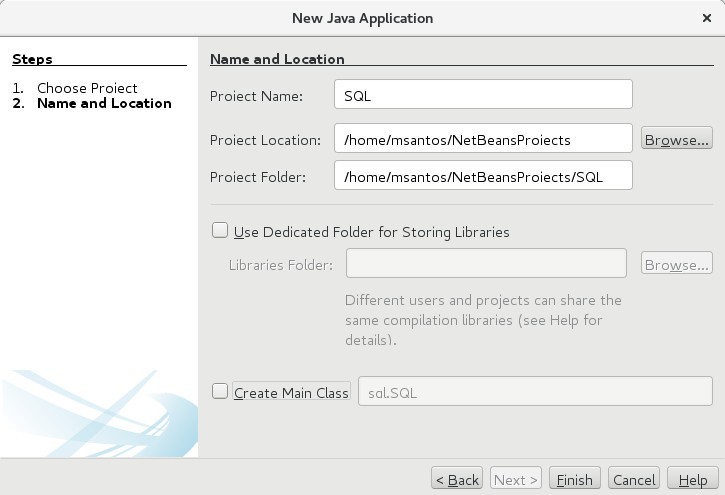Click the New Java Application title bar
725x495 pixels.
pyautogui.click(x=362, y=18)
